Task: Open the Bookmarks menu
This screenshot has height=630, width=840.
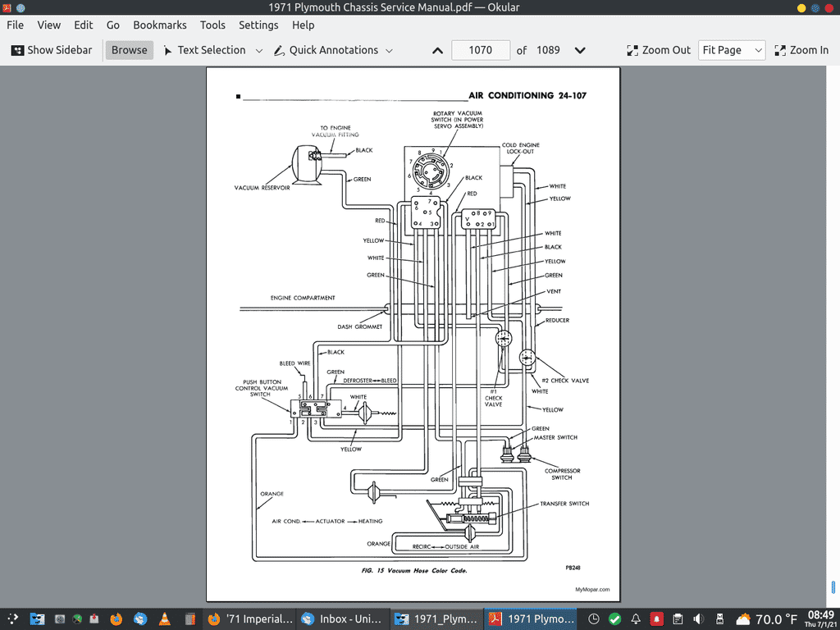Action: coord(160,25)
